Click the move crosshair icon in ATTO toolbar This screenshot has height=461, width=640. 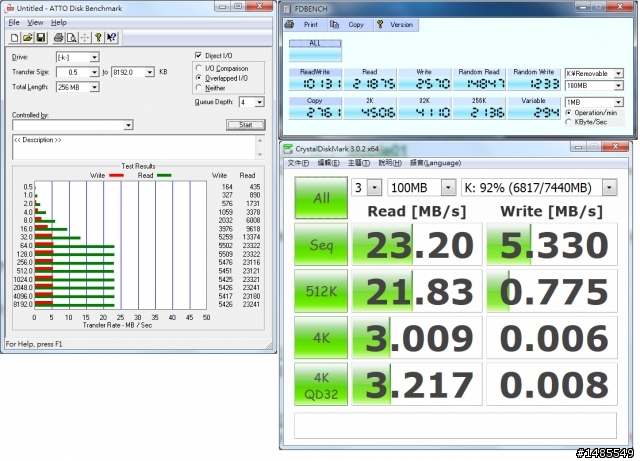click(x=84, y=38)
